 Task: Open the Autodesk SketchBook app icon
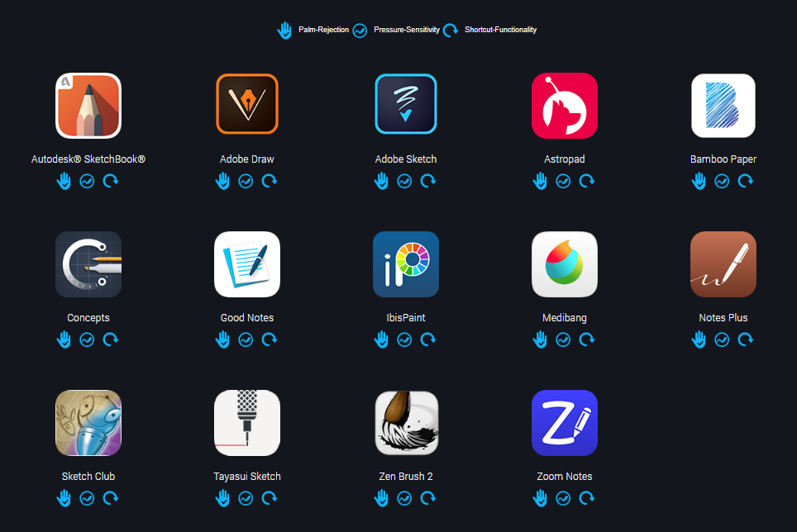pyautogui.click(x=88, y=106)
